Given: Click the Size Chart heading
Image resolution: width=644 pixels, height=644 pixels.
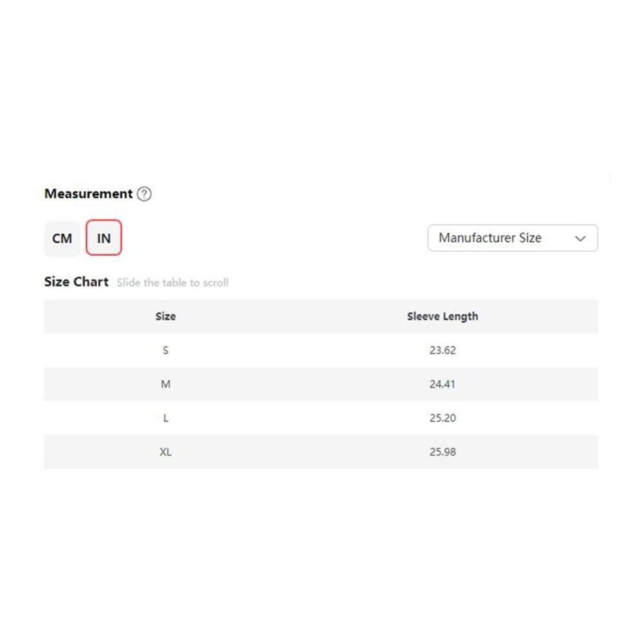Looking at the screenshot, I should point(77,282).
